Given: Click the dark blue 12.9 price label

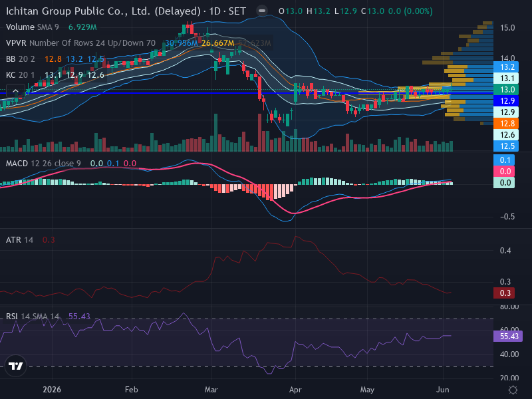Looking at the screenshot, I should tap(506, 101).
